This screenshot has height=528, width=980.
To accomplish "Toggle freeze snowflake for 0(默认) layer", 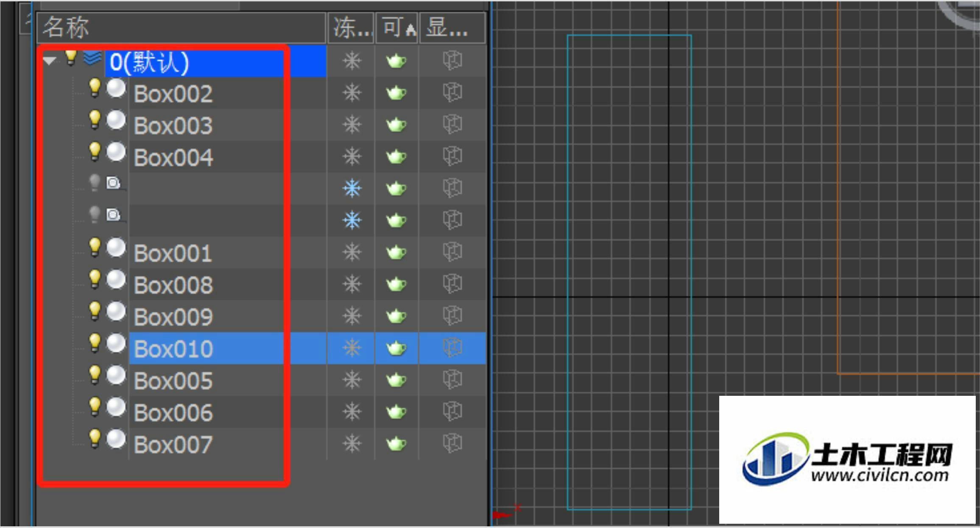I will pos(352,61).
